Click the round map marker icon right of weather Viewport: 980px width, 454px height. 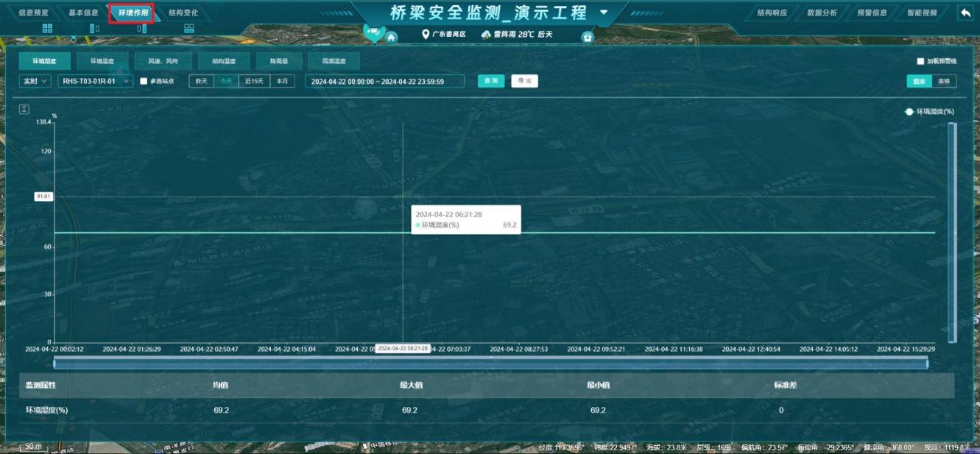(588, 37)
